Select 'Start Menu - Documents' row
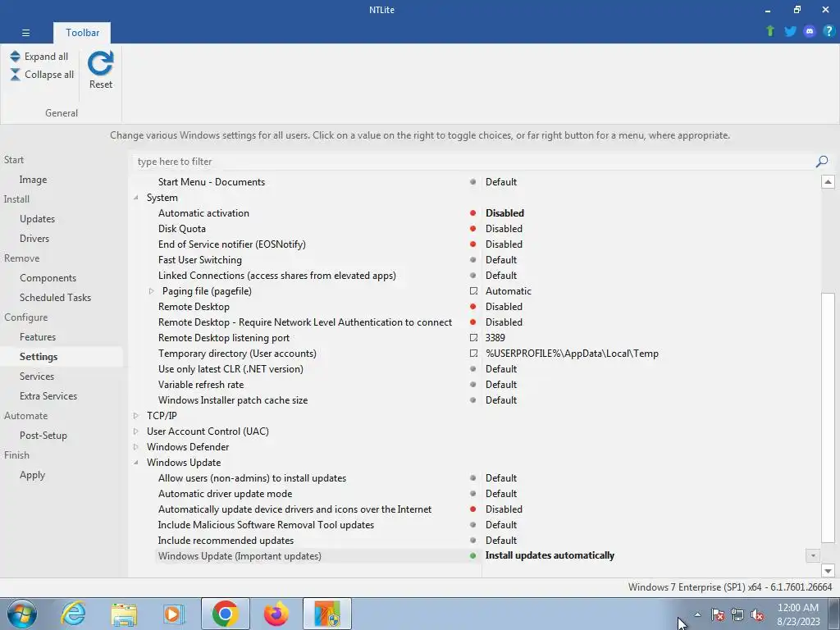840x630 pixels. (x=211, y=181)
